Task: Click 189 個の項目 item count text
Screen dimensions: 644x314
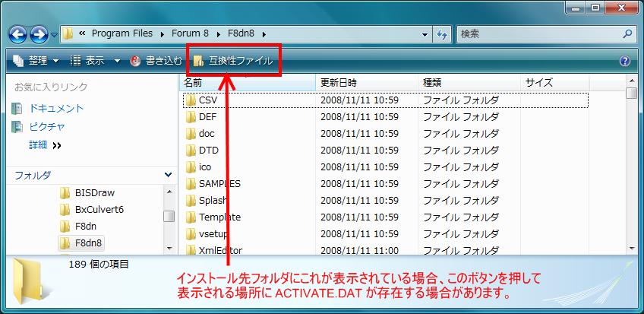Action: tap(99, 265)
